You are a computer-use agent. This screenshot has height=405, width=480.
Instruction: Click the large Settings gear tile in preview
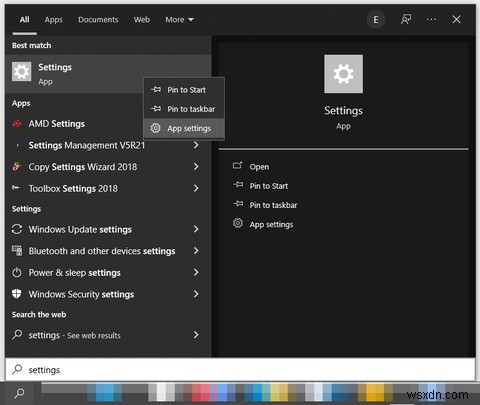coord(343,74)
